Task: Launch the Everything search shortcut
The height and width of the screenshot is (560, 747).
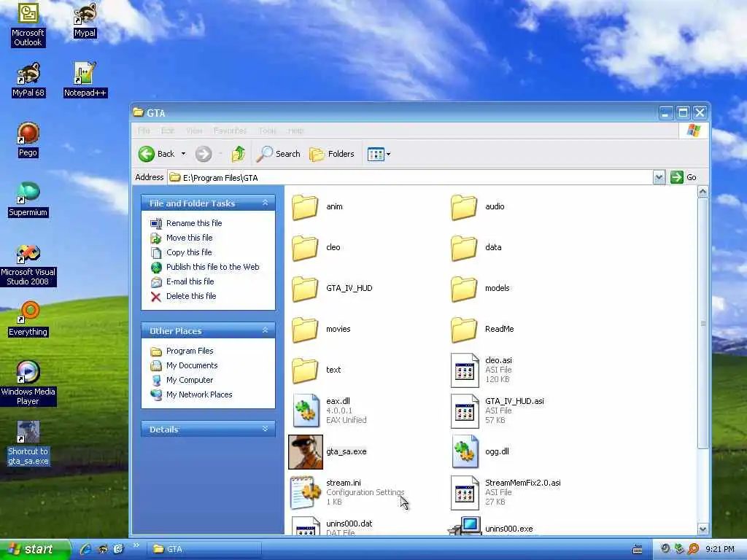Action: click(x=28, y=319)
